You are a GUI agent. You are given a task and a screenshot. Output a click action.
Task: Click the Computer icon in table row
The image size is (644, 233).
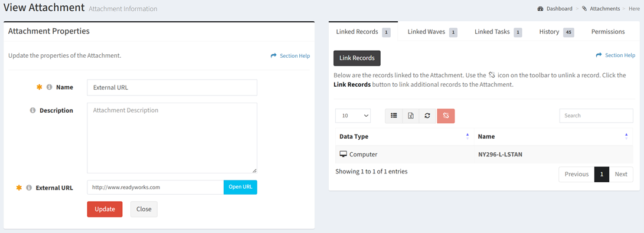click(344, 154)
